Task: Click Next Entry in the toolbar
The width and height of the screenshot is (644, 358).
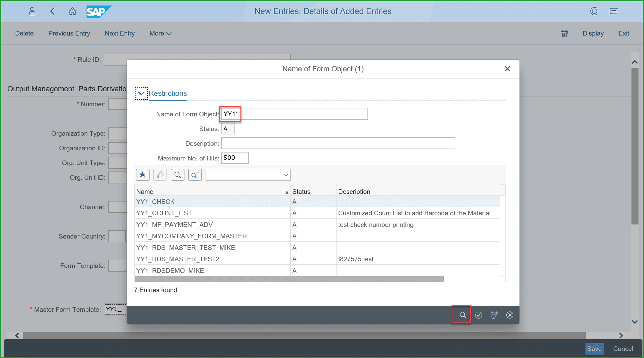Action: 120,33
